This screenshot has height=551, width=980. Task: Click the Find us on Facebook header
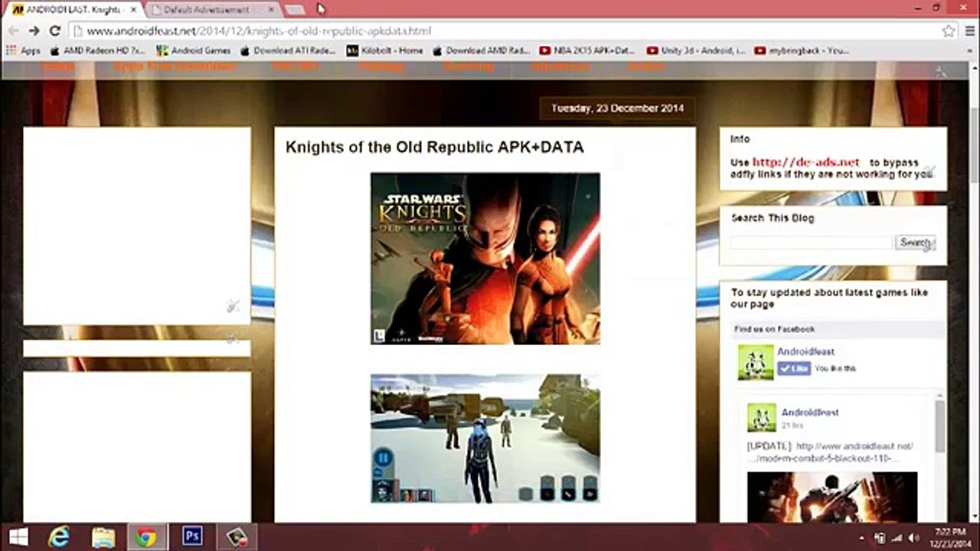(x=774, y=329)
